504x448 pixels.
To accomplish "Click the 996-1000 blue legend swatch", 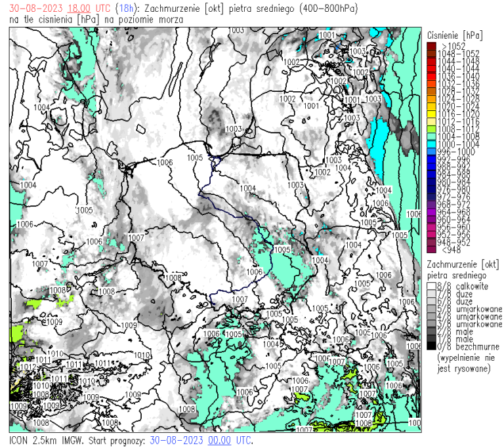I will 430,152.
